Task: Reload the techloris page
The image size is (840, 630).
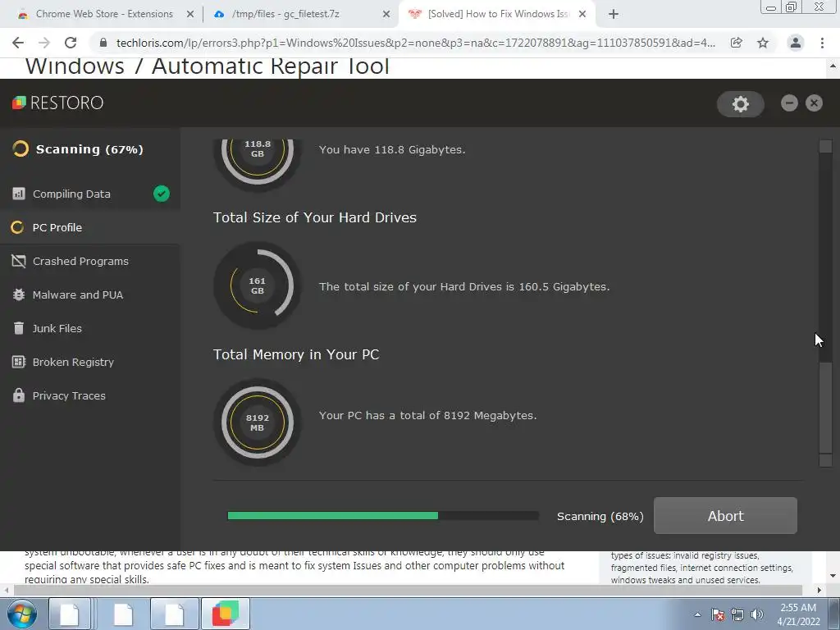Action: pos(71,43)
